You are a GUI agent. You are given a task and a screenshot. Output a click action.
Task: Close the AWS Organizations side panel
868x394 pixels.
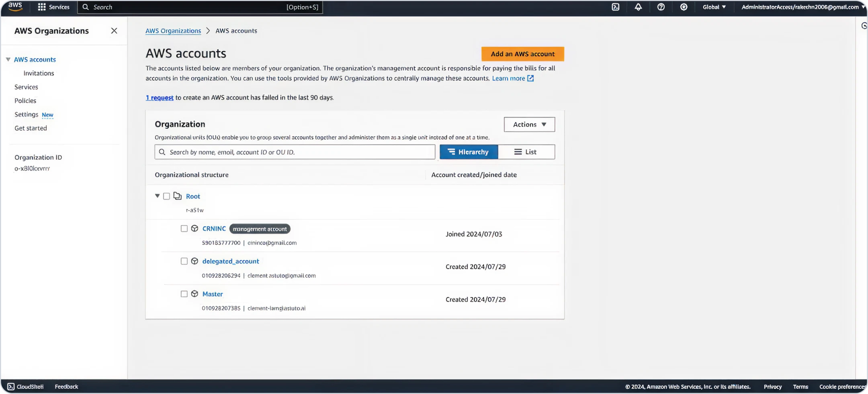point(114,31)
